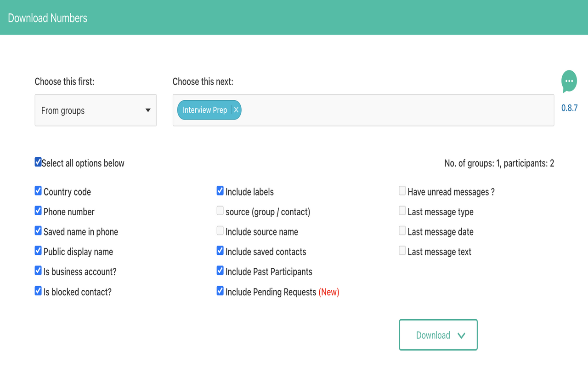Toggle Include Past Participants checkbox

(x=220, y=270)
